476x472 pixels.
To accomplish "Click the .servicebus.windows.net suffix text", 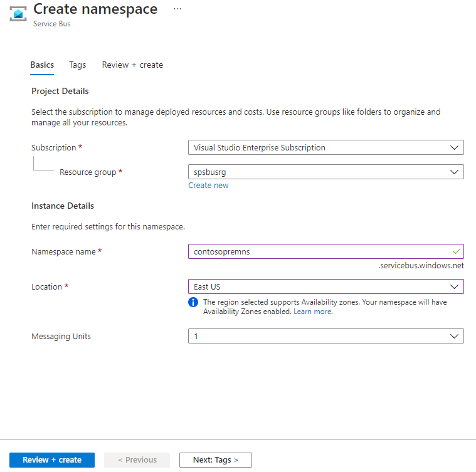I will tap(421, 266).
